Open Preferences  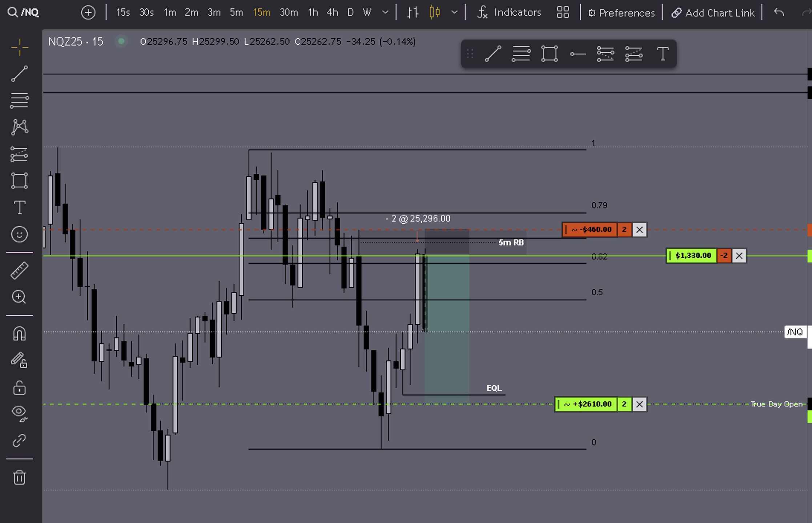tap(622, 13)
